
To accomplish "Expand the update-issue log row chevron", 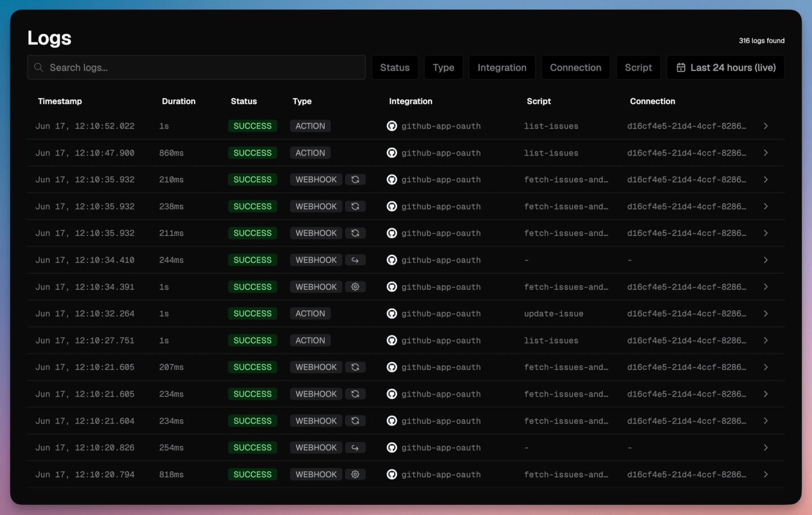I will (x=766, y=314).
